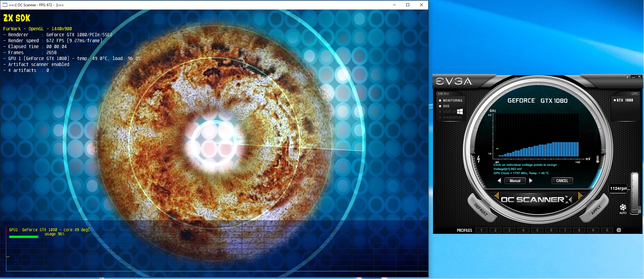The width and height of the screenshot is (644, 279).
Task: Click the Render speed 672 FPS line
Action: (x=53, y=41)
